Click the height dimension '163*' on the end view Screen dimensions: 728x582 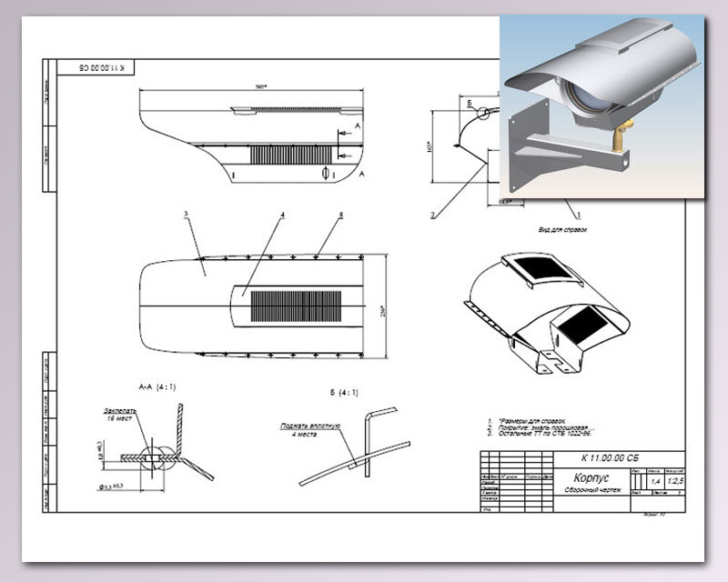point(429,146)
